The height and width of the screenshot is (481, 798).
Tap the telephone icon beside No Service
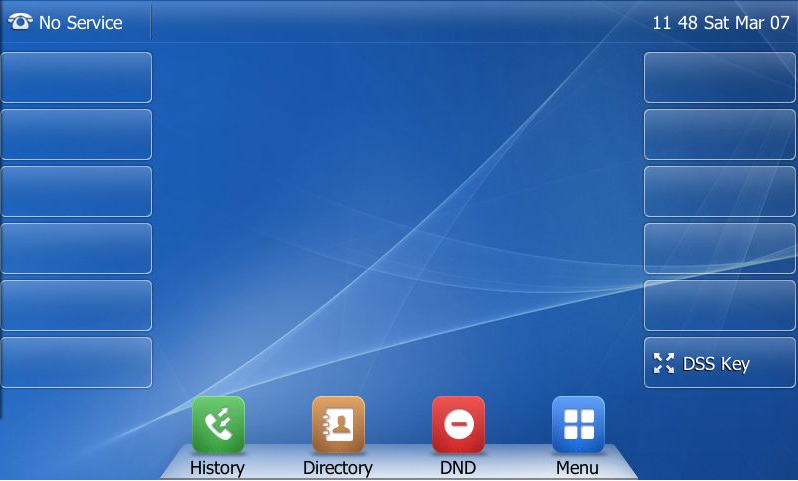pos(20,22)
